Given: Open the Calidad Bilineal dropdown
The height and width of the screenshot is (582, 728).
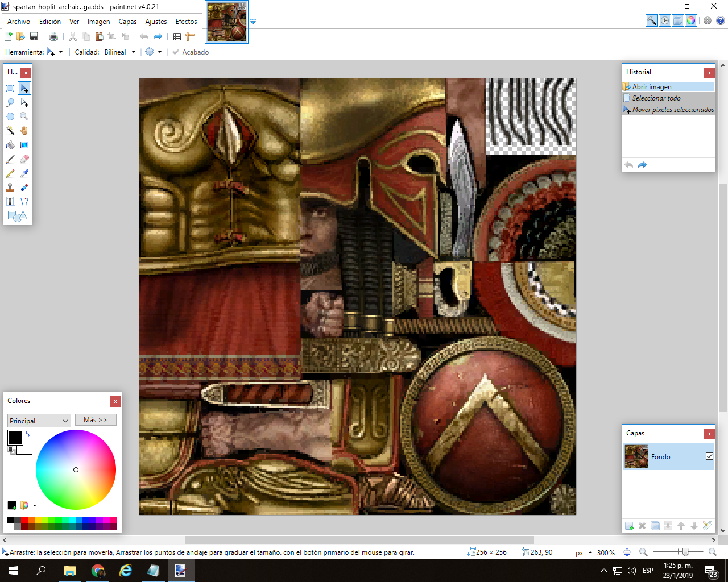Looking at the screenshot, I should coord(120,52).
